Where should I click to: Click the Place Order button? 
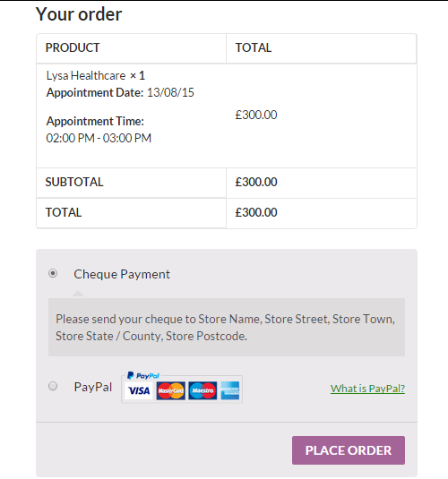pos(349,450)
